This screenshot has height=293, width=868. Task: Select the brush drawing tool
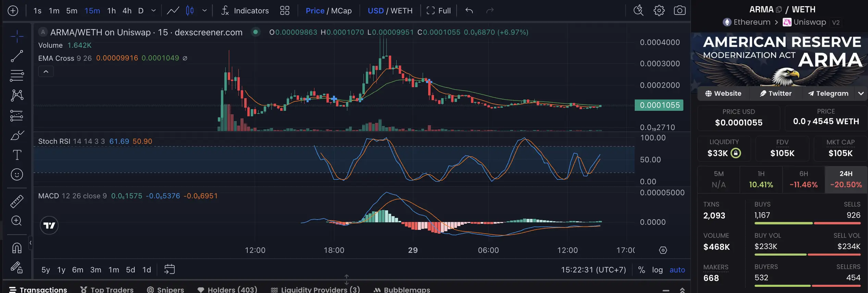click(17, 135)
